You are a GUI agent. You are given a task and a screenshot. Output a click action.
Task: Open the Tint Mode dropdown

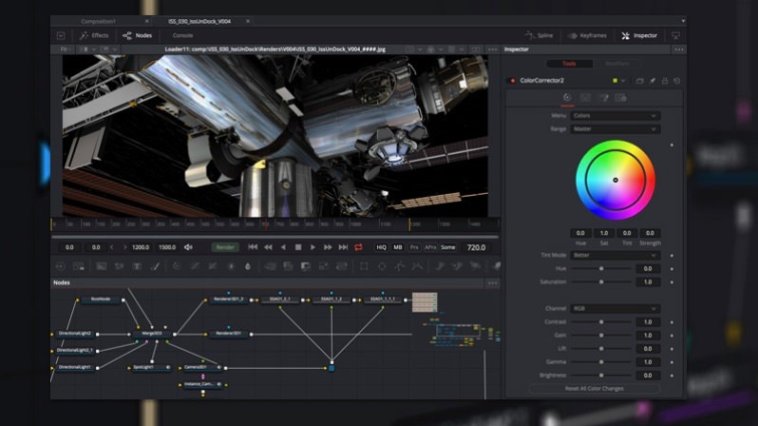(615, 255)
